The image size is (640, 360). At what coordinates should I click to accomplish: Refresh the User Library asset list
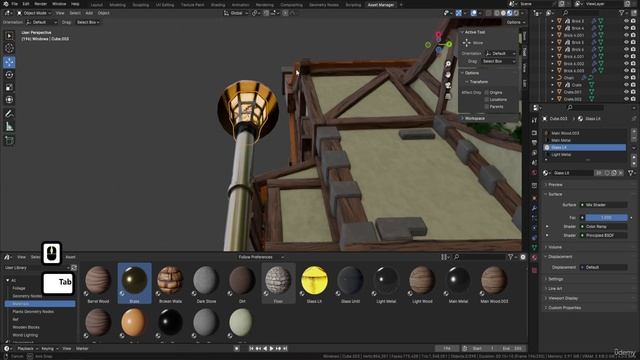74,268
